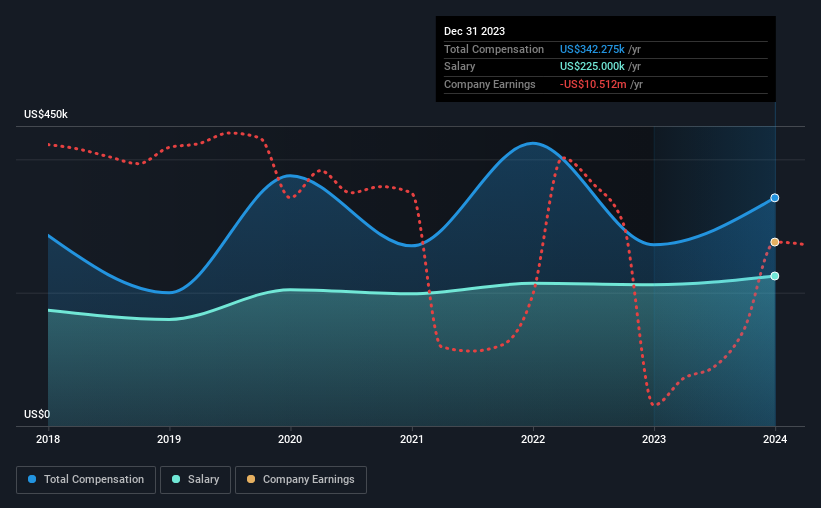Viewport: 821px width, 508px height.
Task: Click the 2020 x-axis label
Action: (x=290, y=439)
